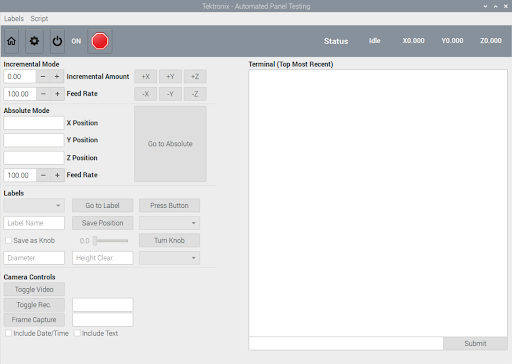Click the Idle status text
Image resolution: width=512 pixels, height=364 pixels.
point(375,41)
